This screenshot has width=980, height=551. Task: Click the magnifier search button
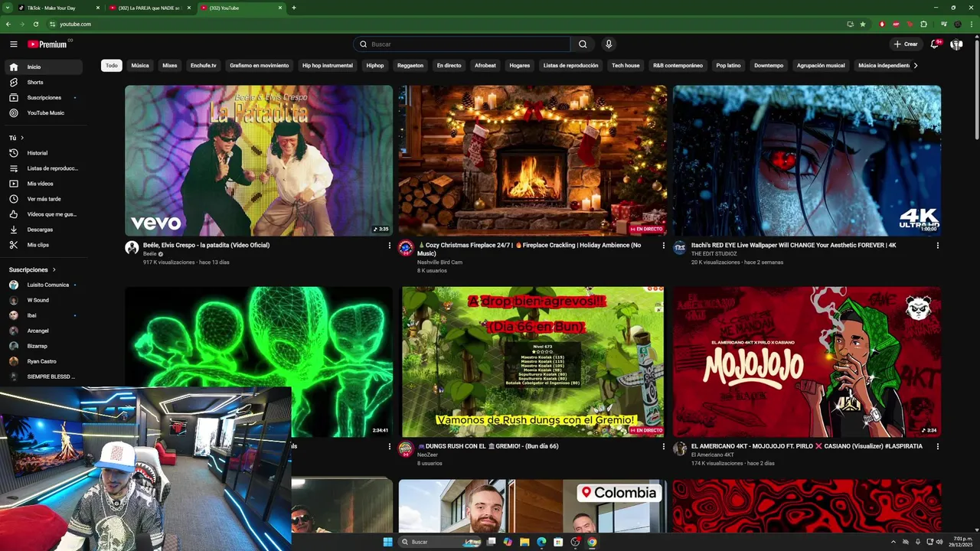tap(583, 44)
